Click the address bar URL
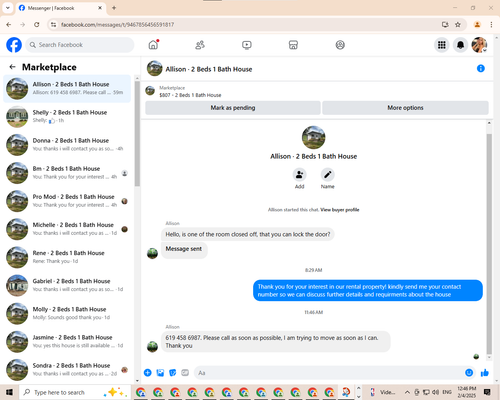Viewport: 500px width, 400px height. tap(117, 24)
